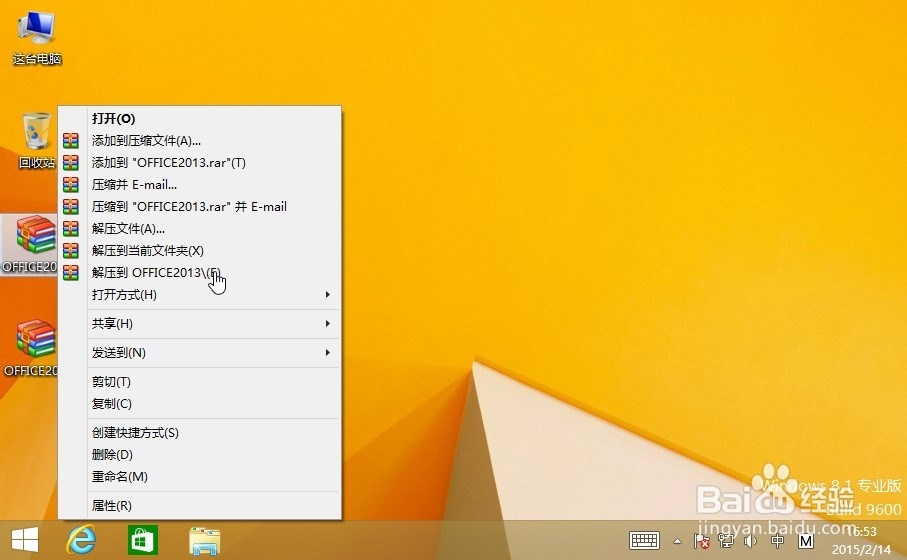
Task: Choose 解压文件(A)... entry
Action: (200, 229)
